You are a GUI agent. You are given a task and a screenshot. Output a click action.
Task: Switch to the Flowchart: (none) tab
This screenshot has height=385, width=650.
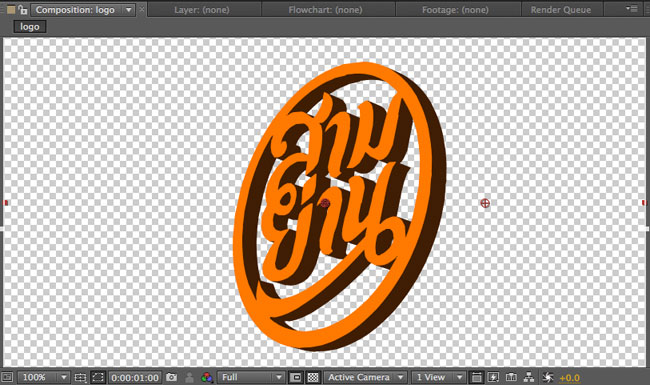click(325, 10)
